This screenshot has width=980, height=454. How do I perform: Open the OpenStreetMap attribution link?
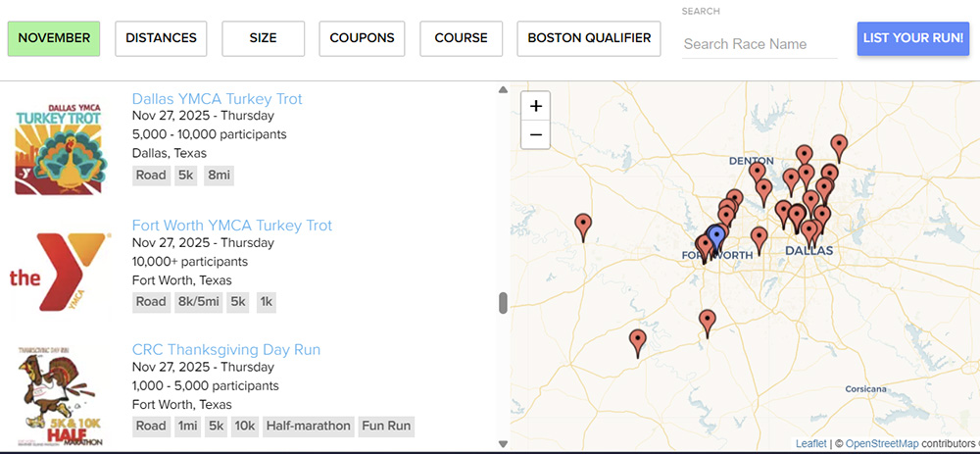click(x=882, y=443)
